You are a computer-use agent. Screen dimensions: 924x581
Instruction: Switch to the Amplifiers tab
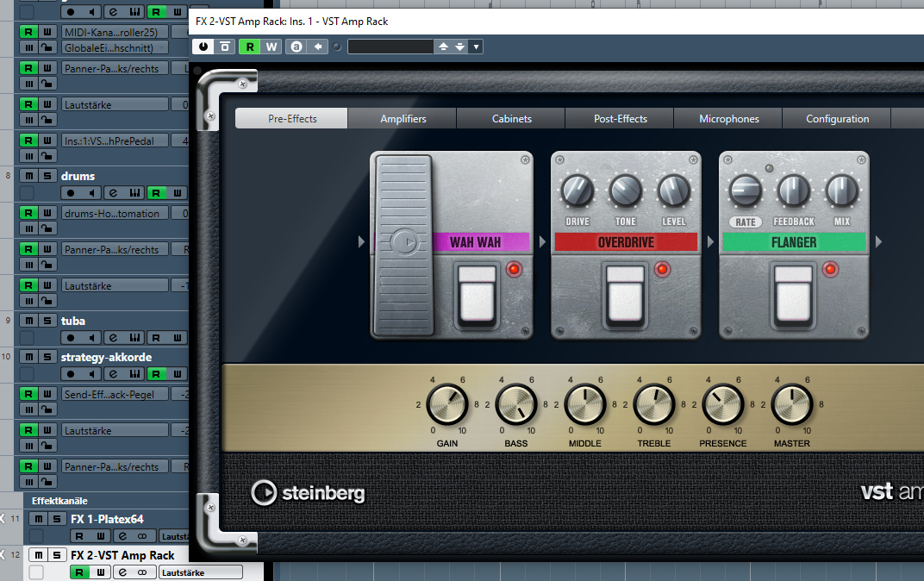(x=403, y=118)
